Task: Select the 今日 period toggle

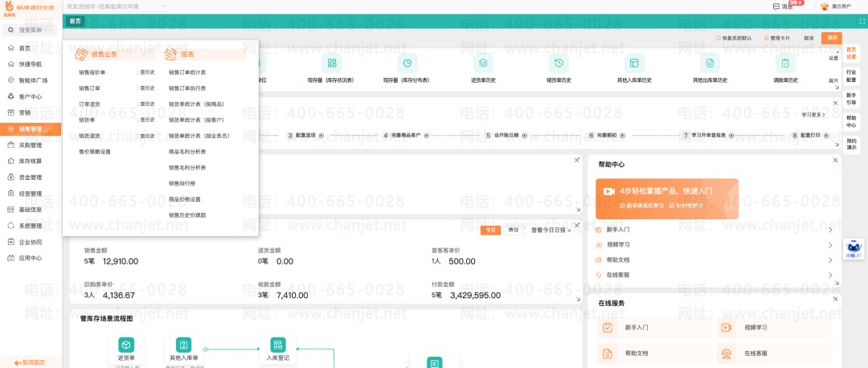Action: (490, 231)
